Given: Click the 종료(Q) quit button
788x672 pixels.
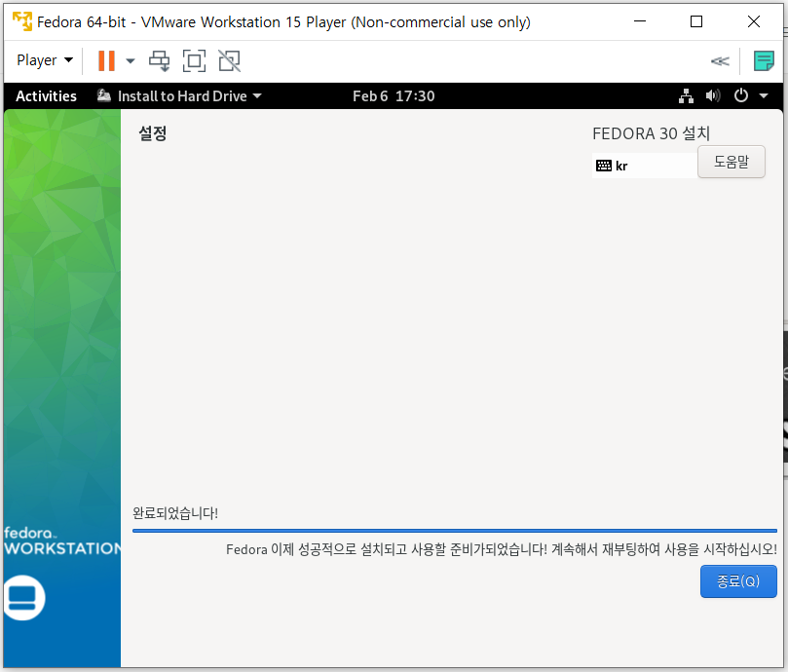Looking at the screenshot, I should tap(738, 581).
